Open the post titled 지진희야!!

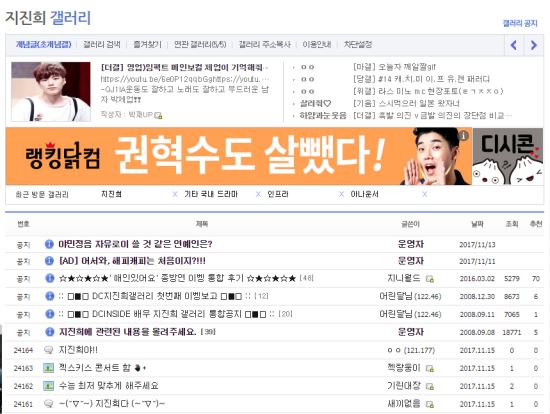click(78, 350)
